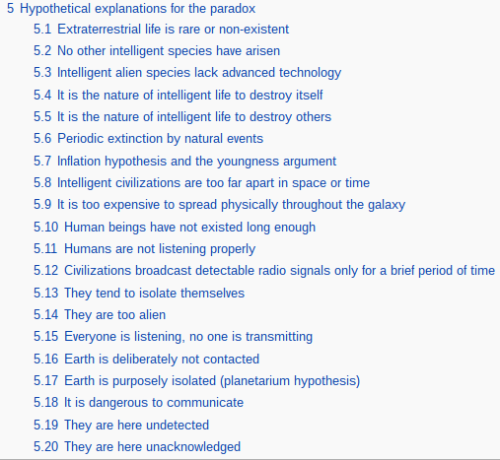Jump to Intelligent alien species lack advanced technology
Viewport: 500px width, 460px height.
(x=187, y=73)
